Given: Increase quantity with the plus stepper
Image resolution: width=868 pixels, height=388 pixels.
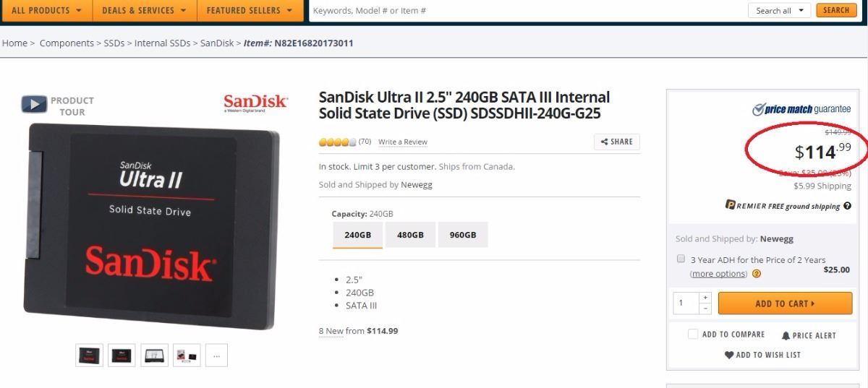Looking at the screenshot, I should point(706,298).
